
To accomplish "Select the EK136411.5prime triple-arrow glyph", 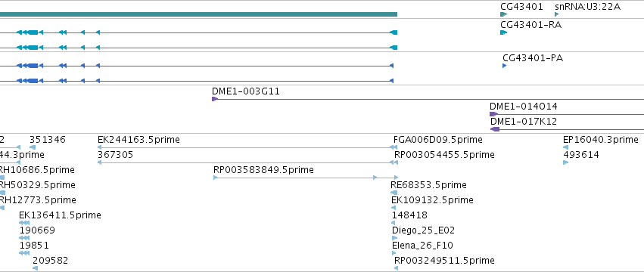I will click(x=24, y=223).
